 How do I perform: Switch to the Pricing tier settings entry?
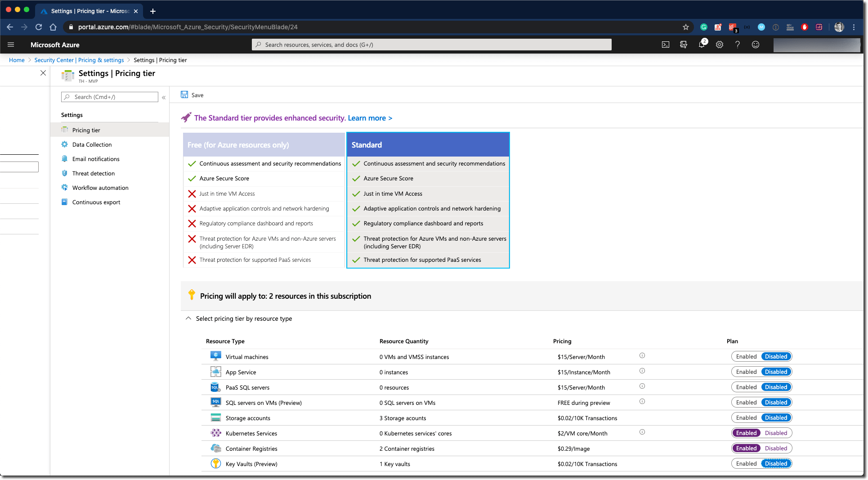[85, 130]
